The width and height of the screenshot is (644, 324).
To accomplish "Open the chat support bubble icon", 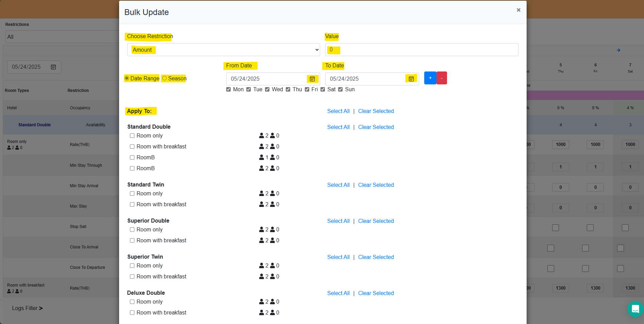I will tap(635, 309).
